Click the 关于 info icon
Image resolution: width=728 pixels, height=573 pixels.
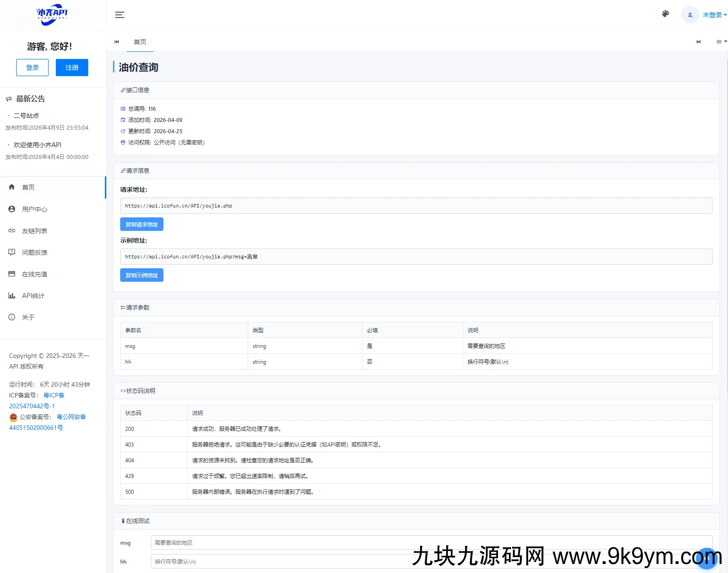point(12,317)
